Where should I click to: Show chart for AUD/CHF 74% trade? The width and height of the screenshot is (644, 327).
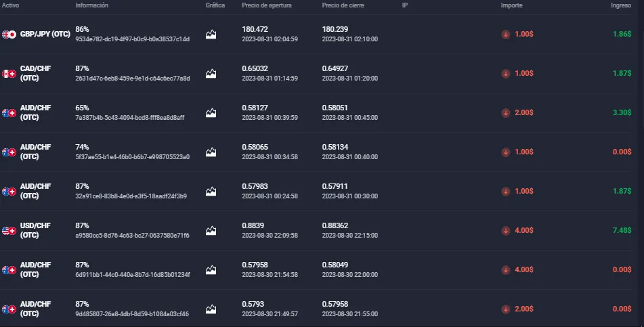[x=211, y=152]
